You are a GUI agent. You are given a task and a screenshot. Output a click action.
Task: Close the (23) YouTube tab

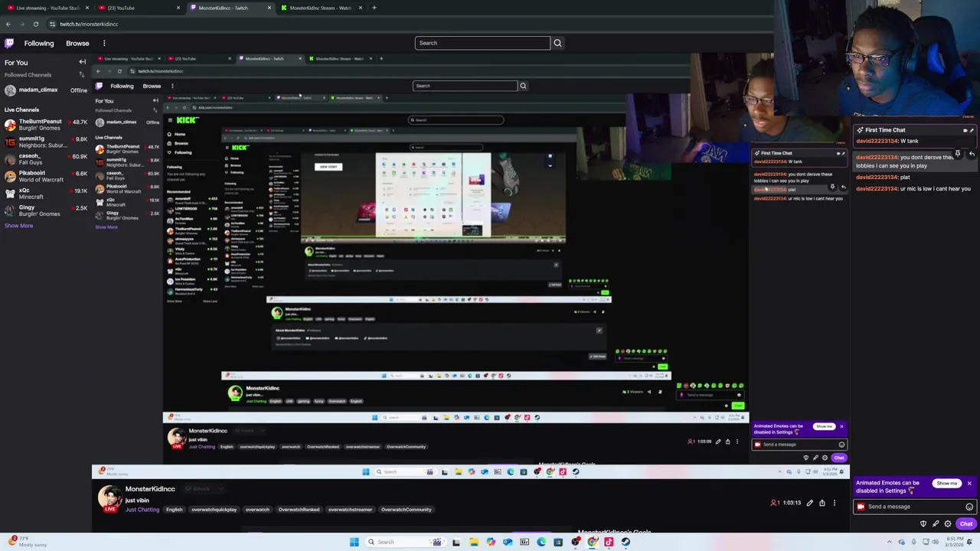pyautogui.click(x=178, y=8)
